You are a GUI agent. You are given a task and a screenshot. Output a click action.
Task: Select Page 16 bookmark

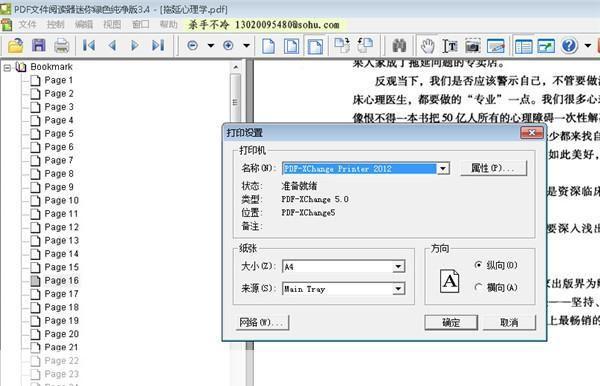tap(61, 281)
